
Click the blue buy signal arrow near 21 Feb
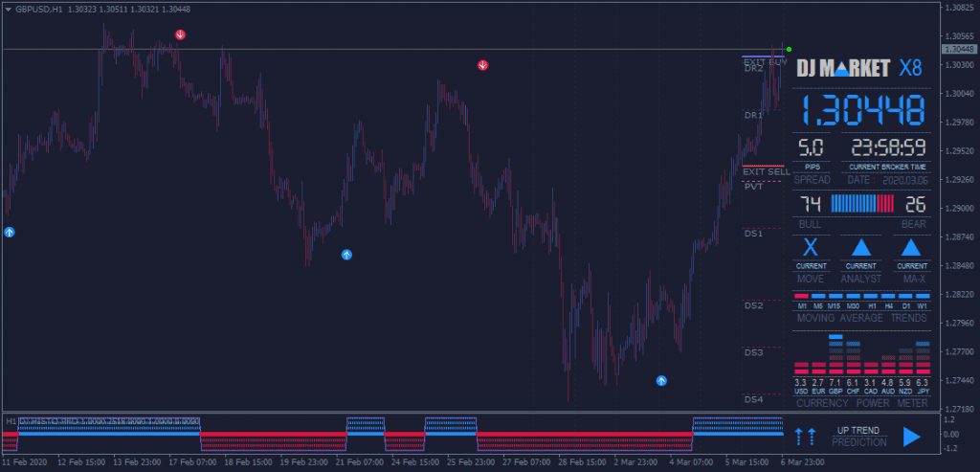[346, 255]
